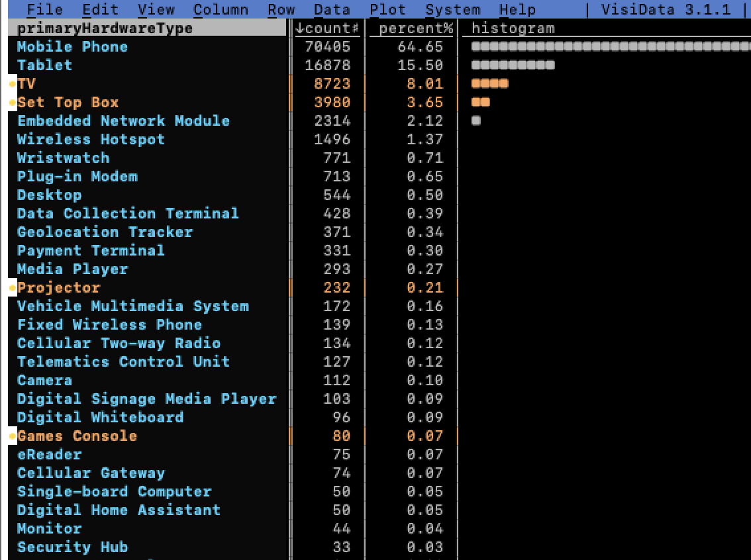The image size is (751, 560).
Task: Click the selection dot beside Games Console
Action: [x=13, y=436]
